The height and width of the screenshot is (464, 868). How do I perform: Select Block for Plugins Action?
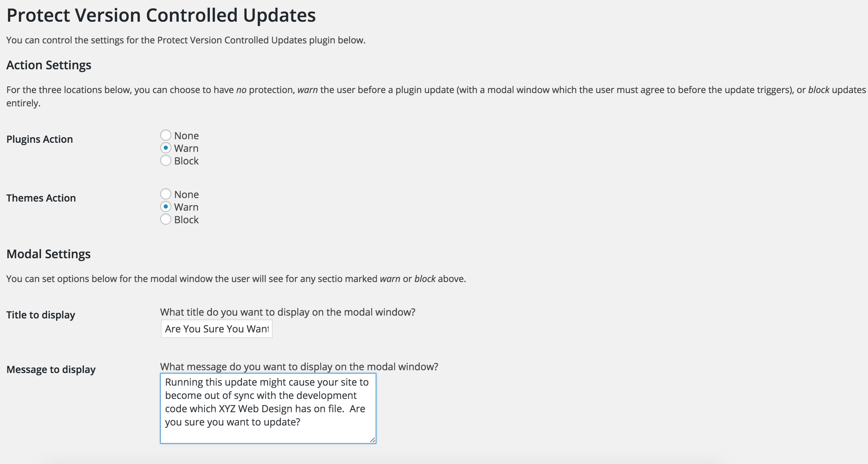165,160
